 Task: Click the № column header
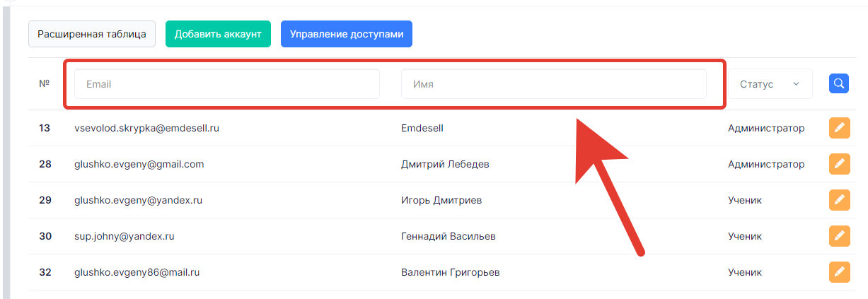pyautogui.click(x=44, y=83)
